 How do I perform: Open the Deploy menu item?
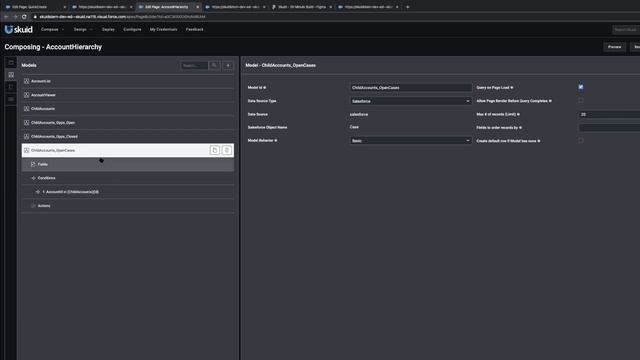(108, 29)
